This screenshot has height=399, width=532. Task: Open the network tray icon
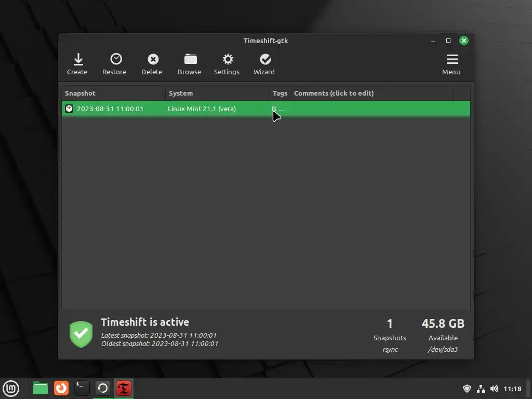coord(481,389)
